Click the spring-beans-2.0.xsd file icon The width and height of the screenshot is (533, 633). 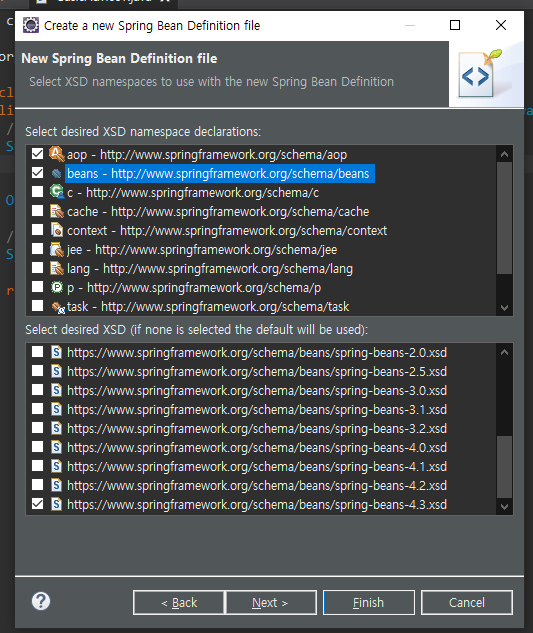click(x=57, y=352)
